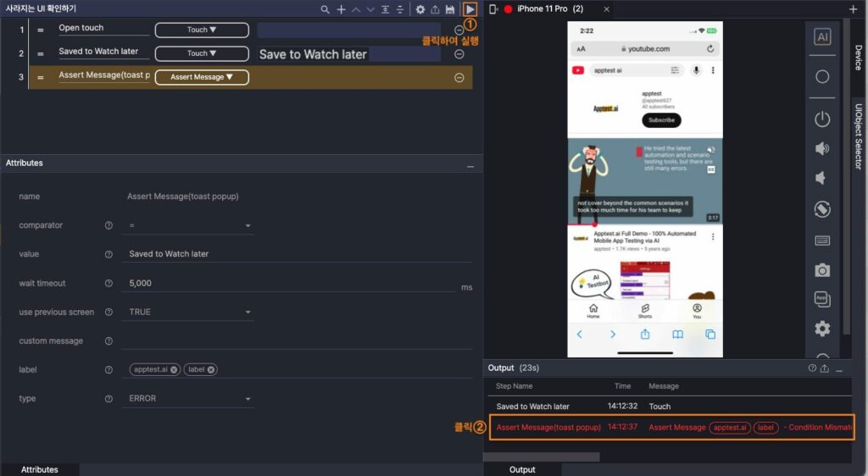
Task: Rotate the device screen
Action: 821,208
